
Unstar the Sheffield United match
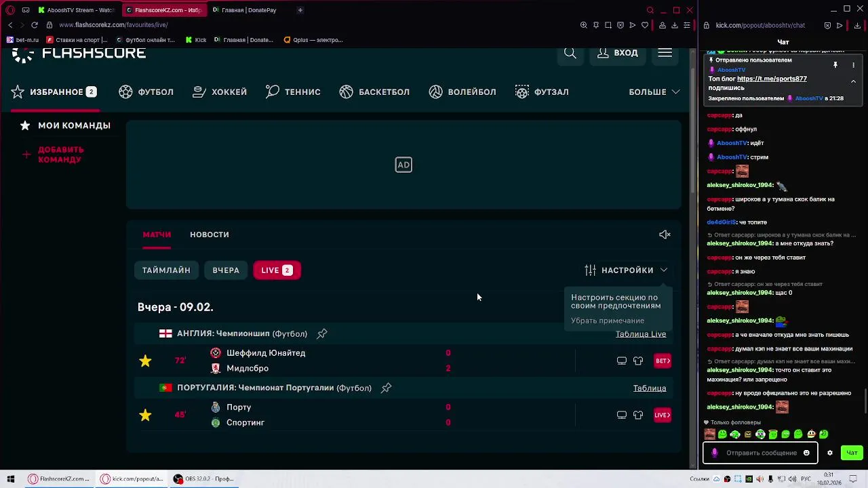tap(145, 361)
